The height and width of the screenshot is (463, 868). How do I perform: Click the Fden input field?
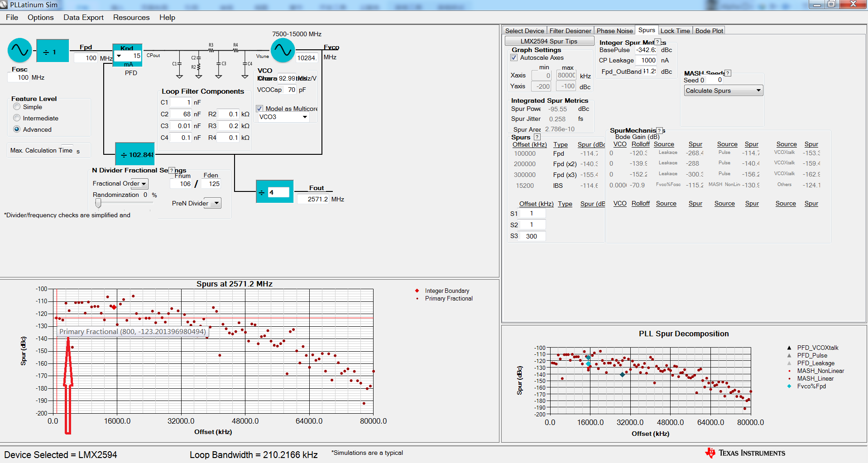211,184
